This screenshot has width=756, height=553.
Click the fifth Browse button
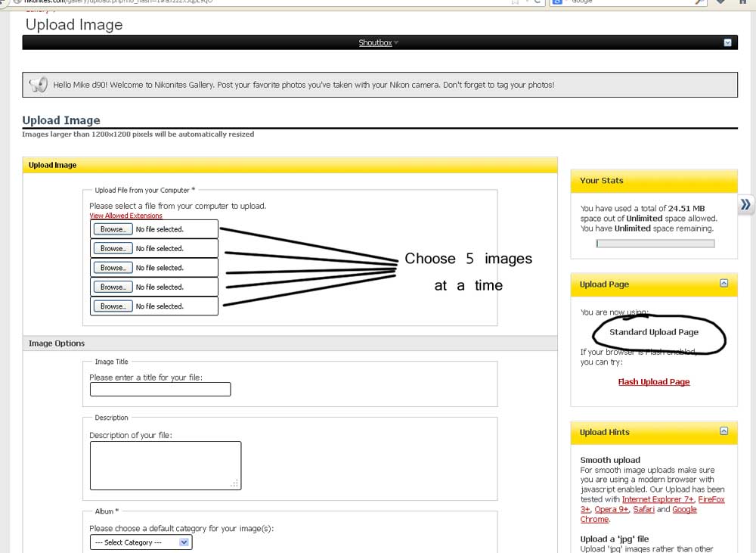[x=113, y=306]
